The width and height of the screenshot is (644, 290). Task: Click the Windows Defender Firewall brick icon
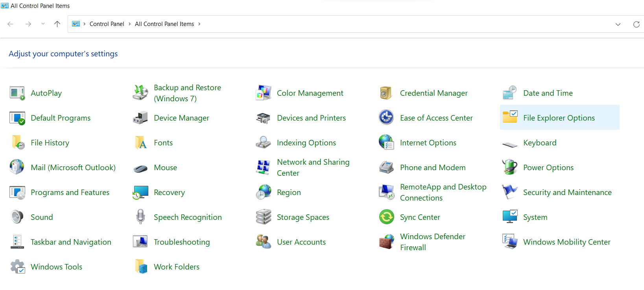coord(386,242)
